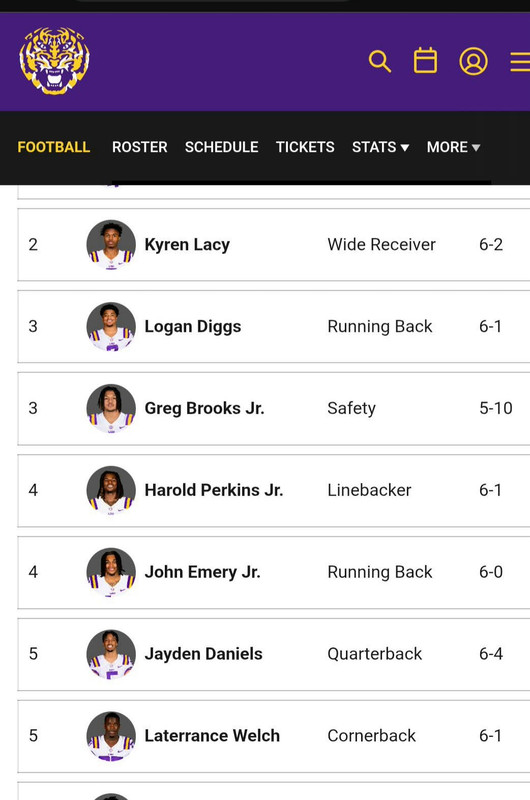This screenshot has height=800, width=530.
Task: Choose the John Emery Jr. name link
Action: click(203, 572)
